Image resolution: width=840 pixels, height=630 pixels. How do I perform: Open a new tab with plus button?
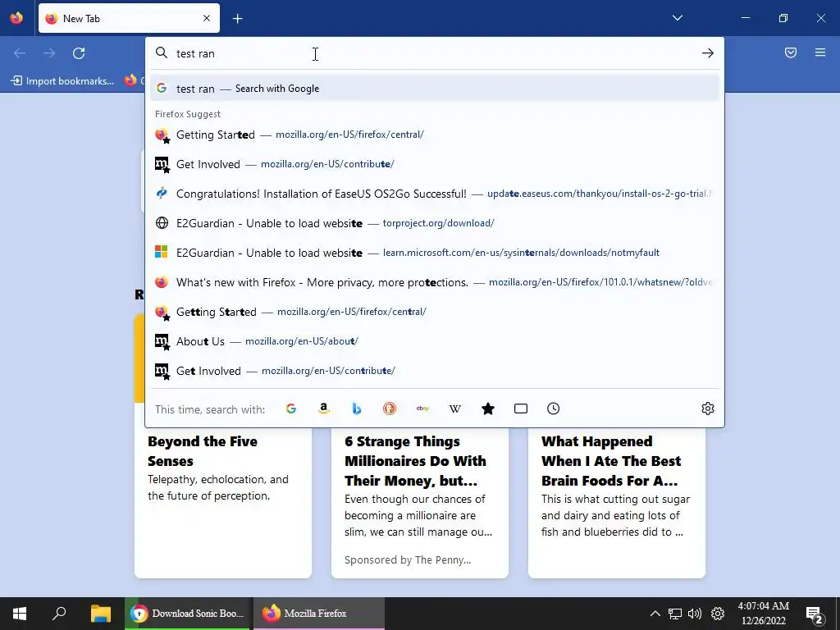[238, 19]
